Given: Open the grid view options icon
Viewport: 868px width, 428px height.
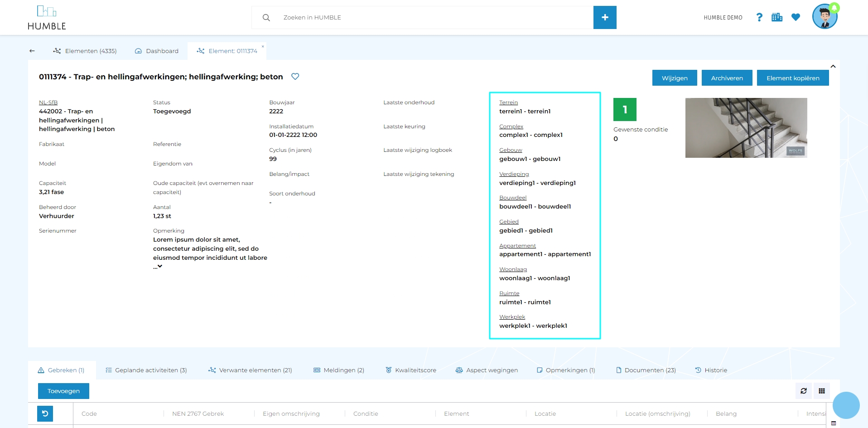Looking at the screenshot, I should point(822,391).
